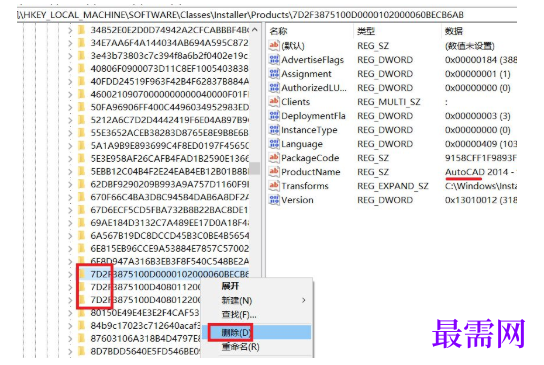Screen dimensions: 544x365
Task: Click the (数值未设置) default data
Action: [x=469, y=45]
